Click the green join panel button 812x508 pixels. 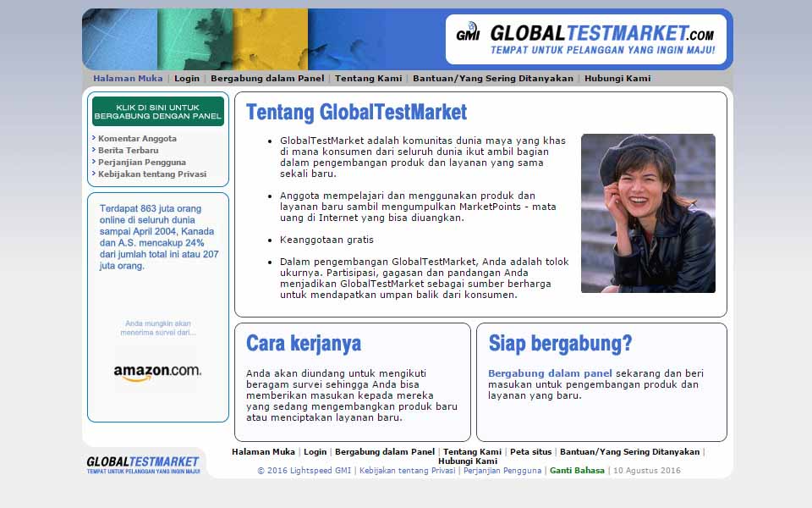tap(158, 112)
